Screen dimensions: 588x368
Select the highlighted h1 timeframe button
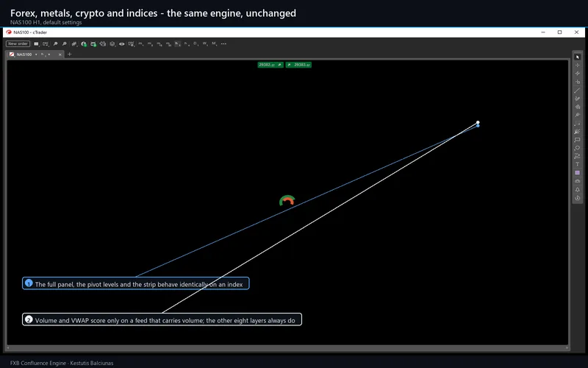tap(177, 44)
